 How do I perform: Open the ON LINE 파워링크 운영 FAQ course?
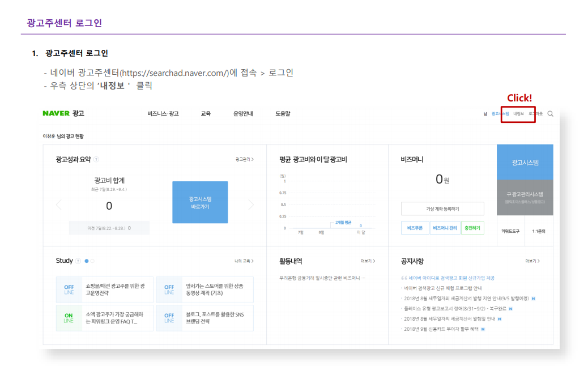pyautogui.click(x=104, y=318)
